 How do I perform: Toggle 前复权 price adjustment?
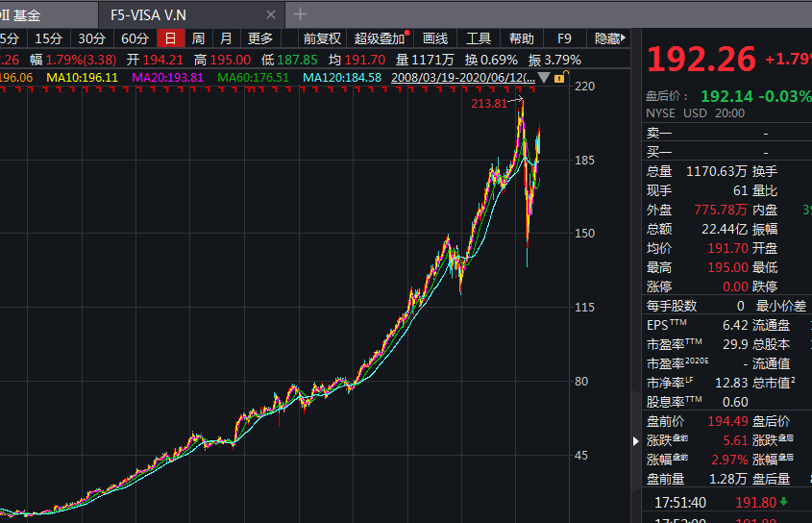pos(322,38)
